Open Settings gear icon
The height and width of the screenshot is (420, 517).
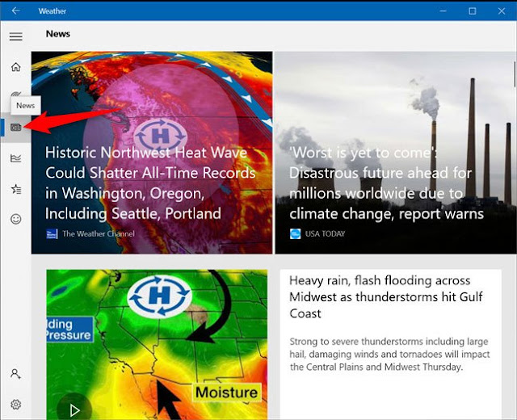[x=16, y=405]
